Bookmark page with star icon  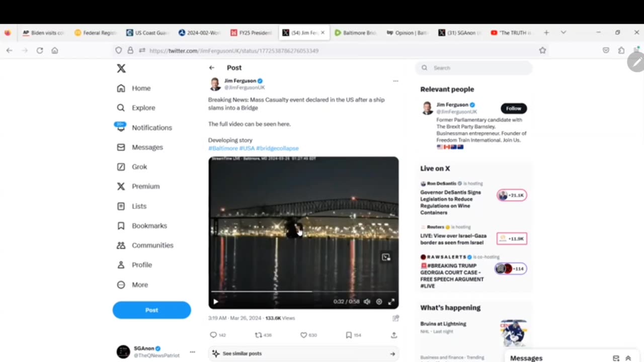point(542,50)
